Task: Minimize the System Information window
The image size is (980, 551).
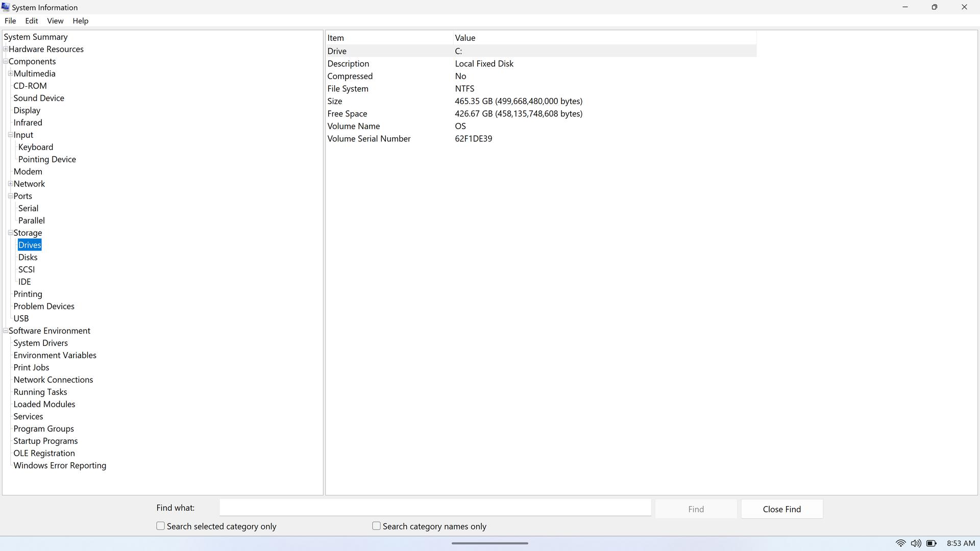Action: (905, 7)
